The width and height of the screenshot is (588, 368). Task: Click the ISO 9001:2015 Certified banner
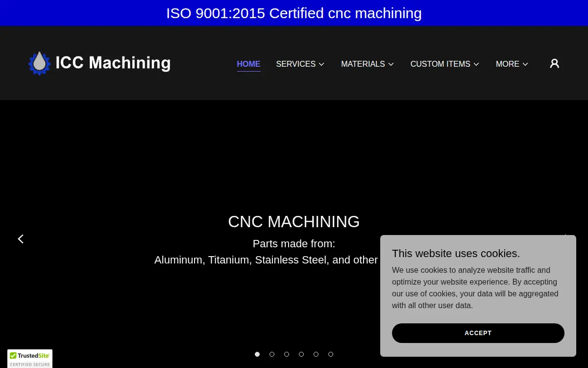[x=294, y=13]
